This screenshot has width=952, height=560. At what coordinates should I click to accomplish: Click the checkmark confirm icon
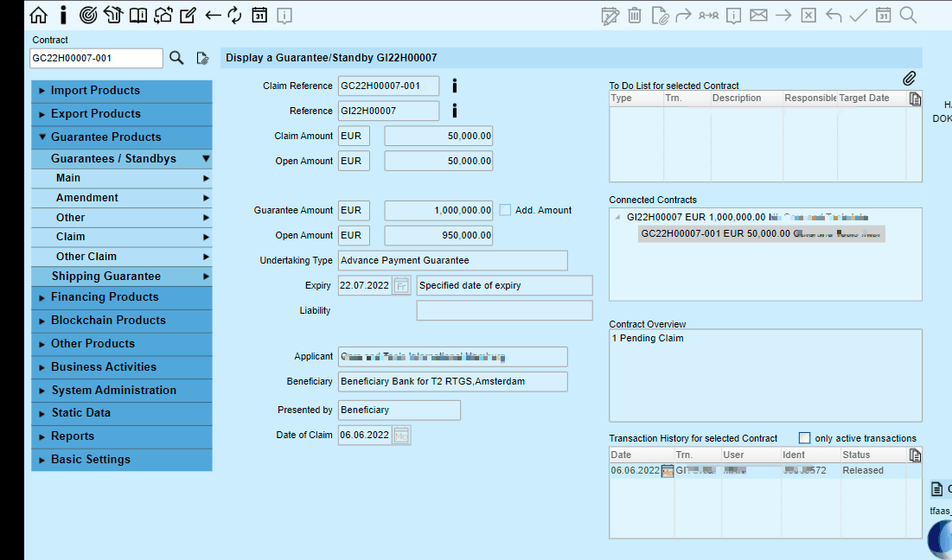point(858,16)
